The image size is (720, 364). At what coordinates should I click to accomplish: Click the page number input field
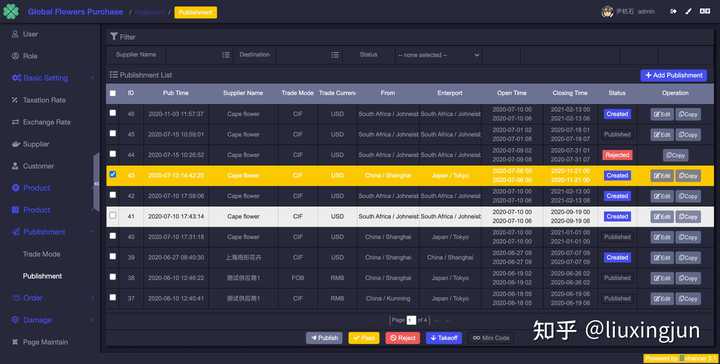[x=411, y=320]
